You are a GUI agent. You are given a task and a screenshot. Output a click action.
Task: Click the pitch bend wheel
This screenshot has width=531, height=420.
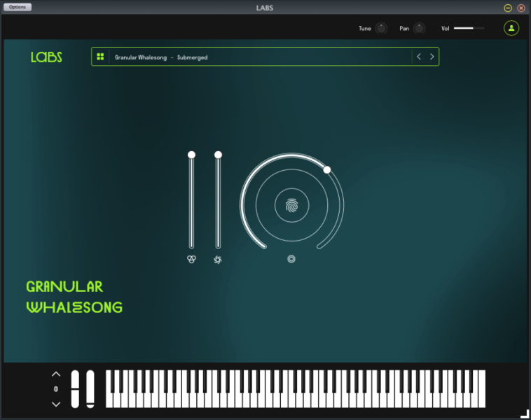[75, 389]
